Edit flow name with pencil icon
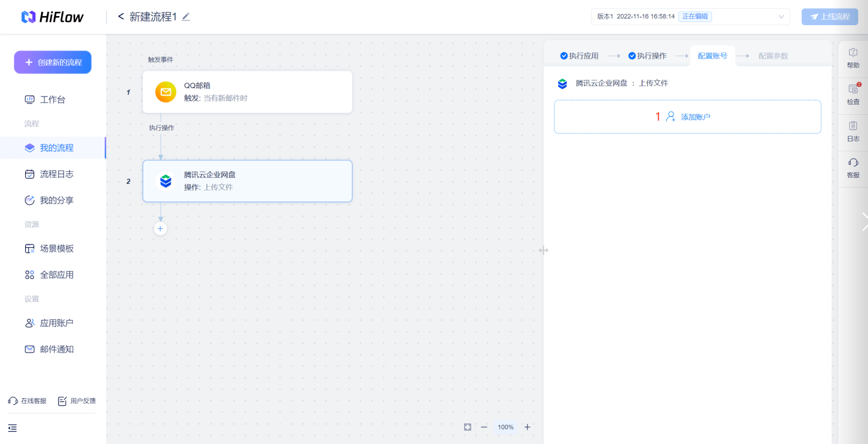Screen dimensions: 868x444 coord(186,17)
